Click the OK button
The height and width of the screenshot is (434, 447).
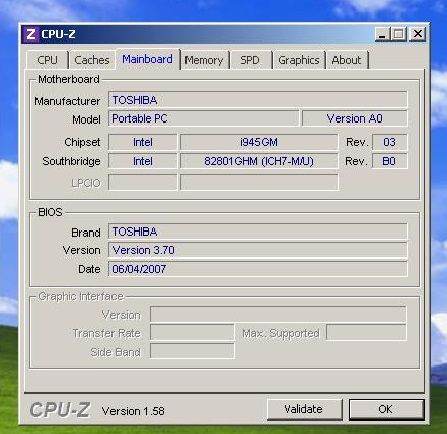(386, 409)
